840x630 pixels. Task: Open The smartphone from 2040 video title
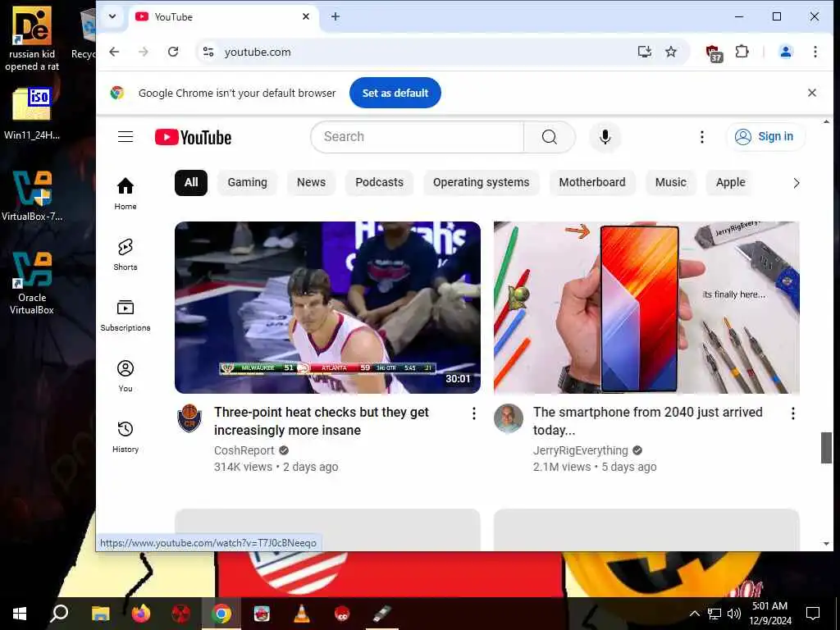pos(648,421)
